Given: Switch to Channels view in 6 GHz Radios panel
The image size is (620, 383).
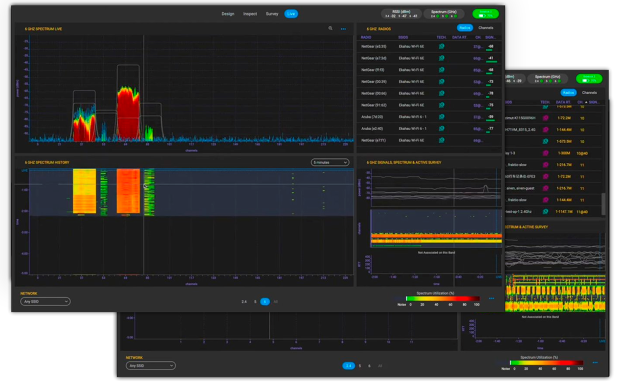Looking at the screenshot, I should pyautogui.click(x=486, y=28).
